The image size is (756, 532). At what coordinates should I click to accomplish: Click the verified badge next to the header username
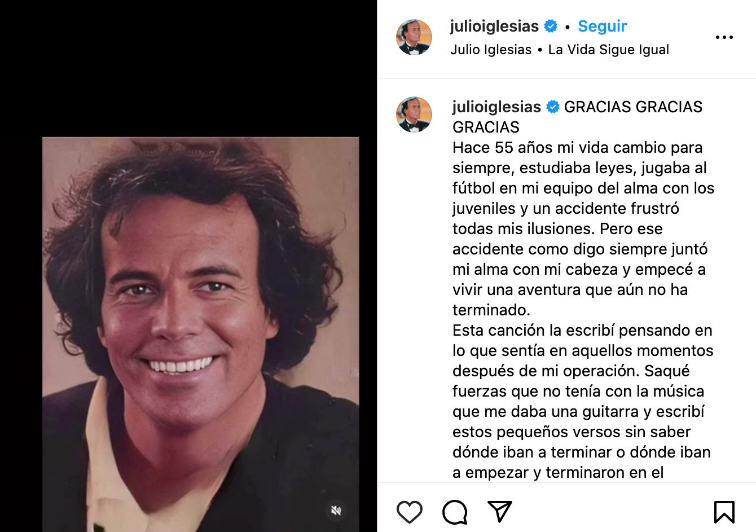coord(551,26)
